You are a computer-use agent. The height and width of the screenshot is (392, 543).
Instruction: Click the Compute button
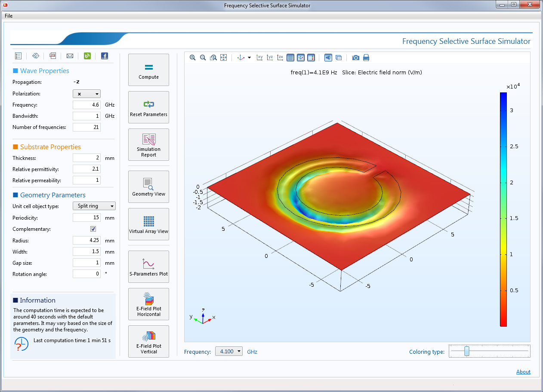[x=148, y=70]
